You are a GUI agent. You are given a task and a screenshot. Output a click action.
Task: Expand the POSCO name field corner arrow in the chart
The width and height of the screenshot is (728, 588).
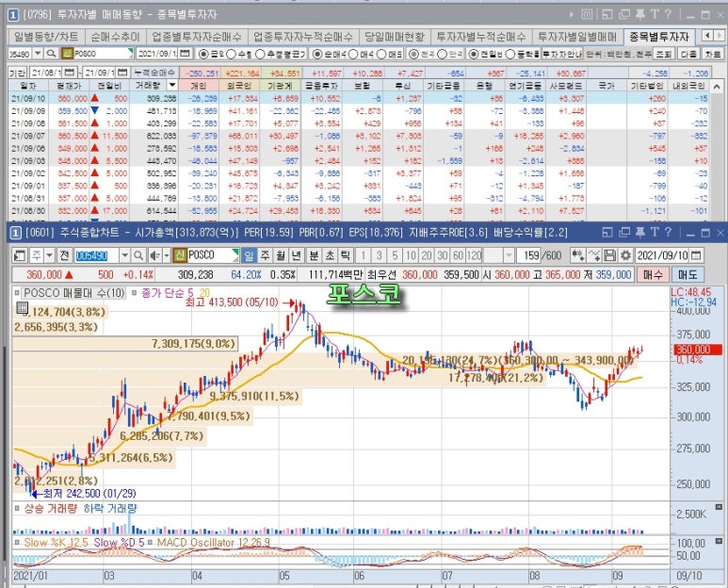[235, 253]
